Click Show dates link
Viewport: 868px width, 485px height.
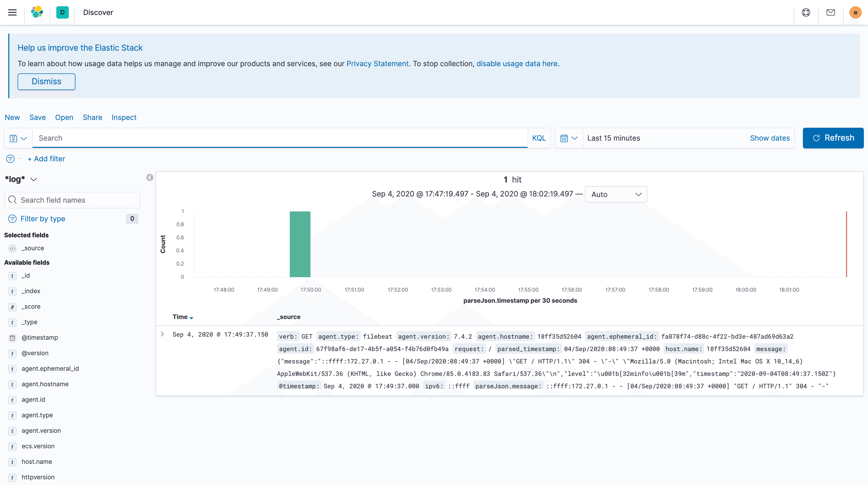point(770,138)
